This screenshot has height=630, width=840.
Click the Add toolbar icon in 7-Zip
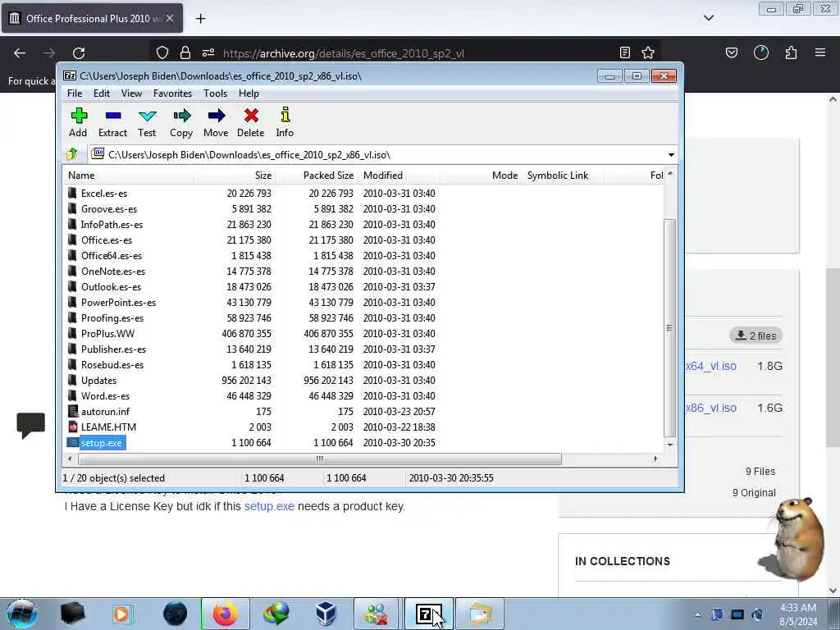click(x=78, y=122)
